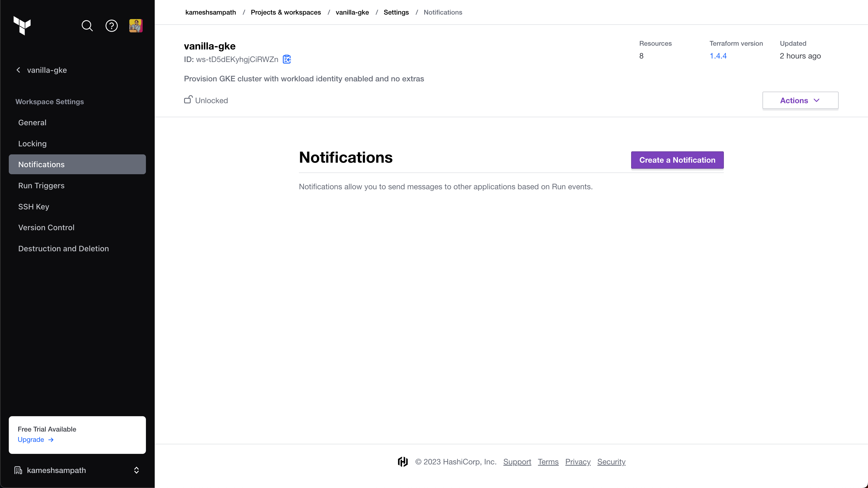Click the Unlocked padlock icon
Image resolution: width=868 pixels, height=488 pixels.
[x=188, y=100]
